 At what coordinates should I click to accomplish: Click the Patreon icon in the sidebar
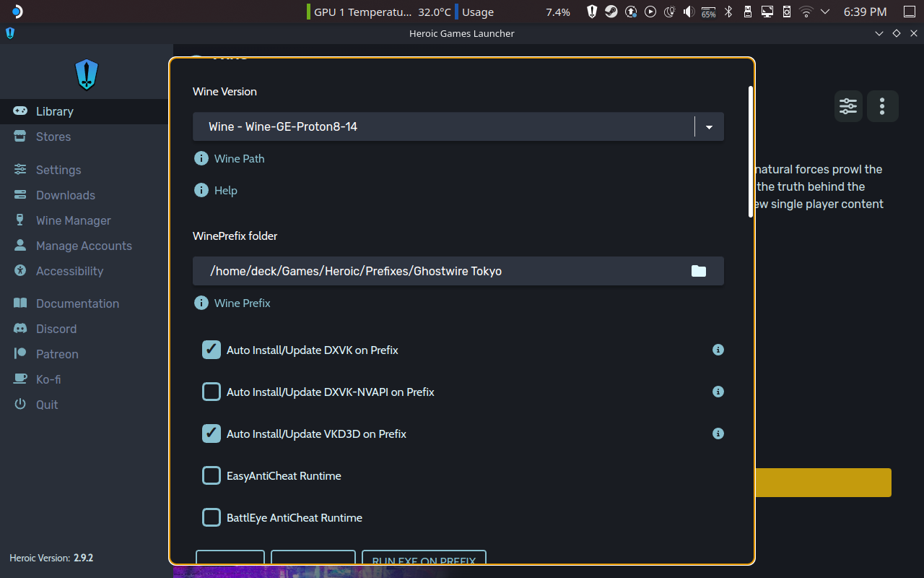click(20, 354)
